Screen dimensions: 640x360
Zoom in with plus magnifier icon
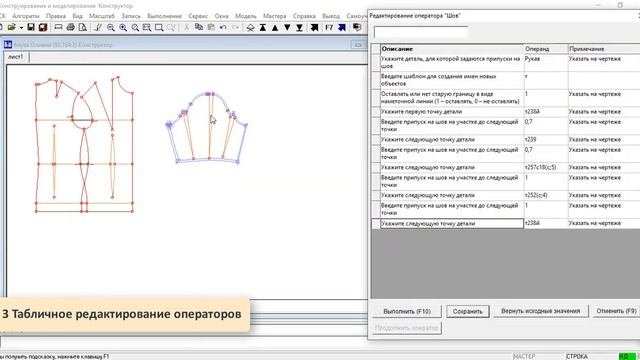click(x=123, y=27)
